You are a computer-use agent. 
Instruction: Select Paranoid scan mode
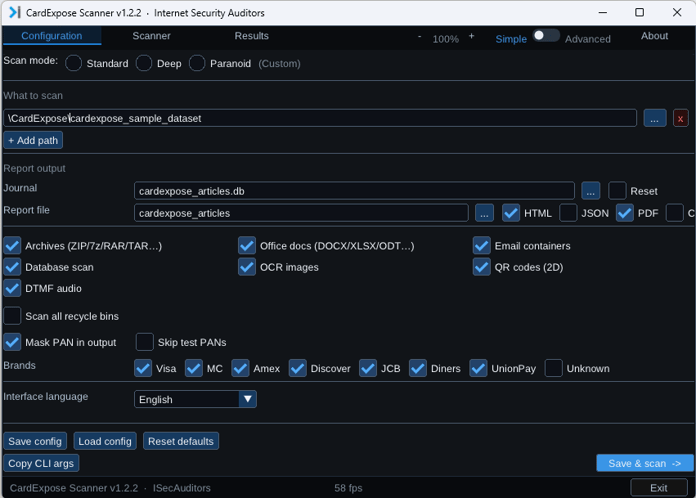(197, 63)
